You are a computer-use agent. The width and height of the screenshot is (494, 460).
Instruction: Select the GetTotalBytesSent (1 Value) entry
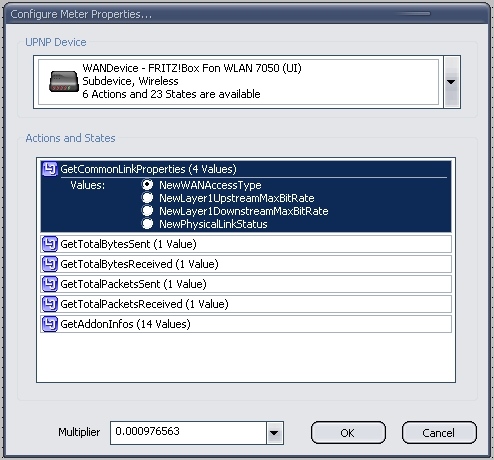coord(246,244)
